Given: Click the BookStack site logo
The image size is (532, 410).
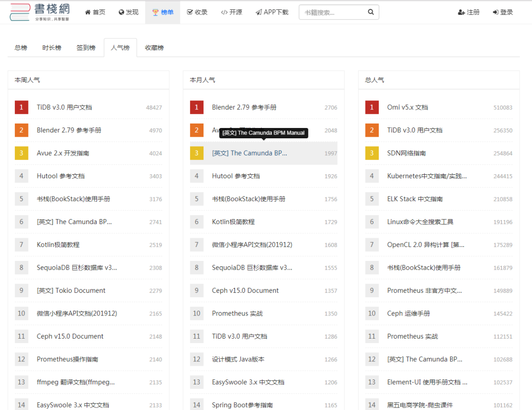Looking at the screenshot, I should [x=40, y=12].
